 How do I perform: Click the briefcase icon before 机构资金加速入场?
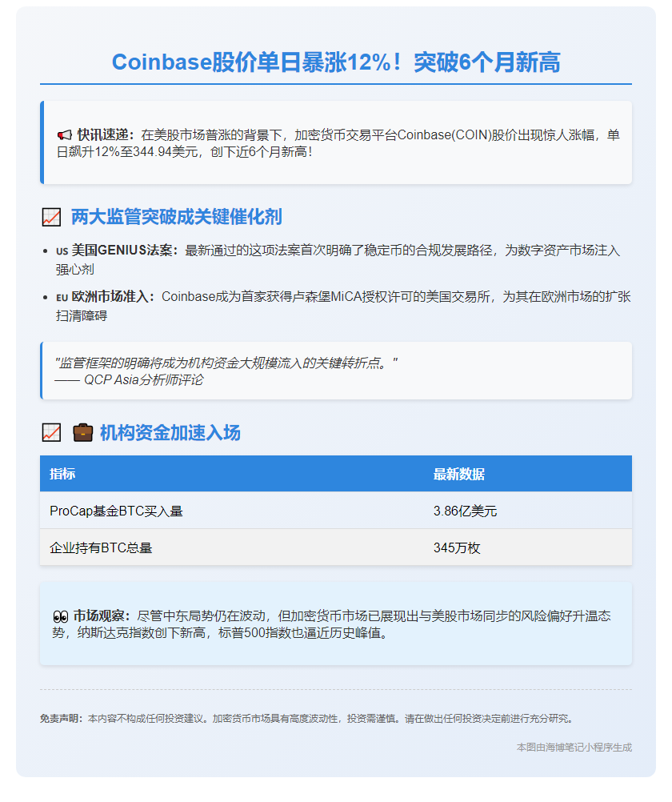coord(83,433)
